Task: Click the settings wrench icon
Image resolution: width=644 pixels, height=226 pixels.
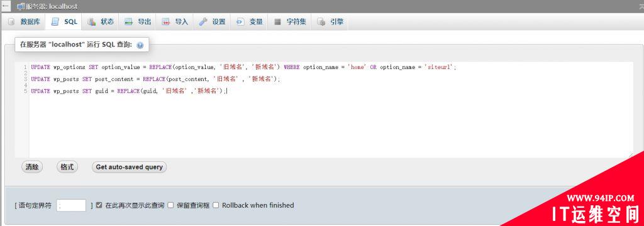Action: [203, 22]
